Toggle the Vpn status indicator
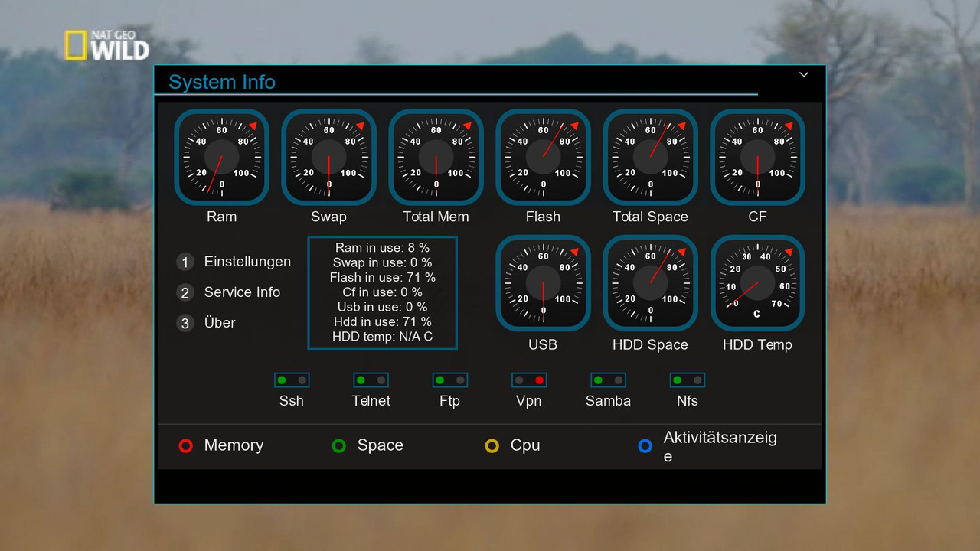 click(x=529, y=380)
